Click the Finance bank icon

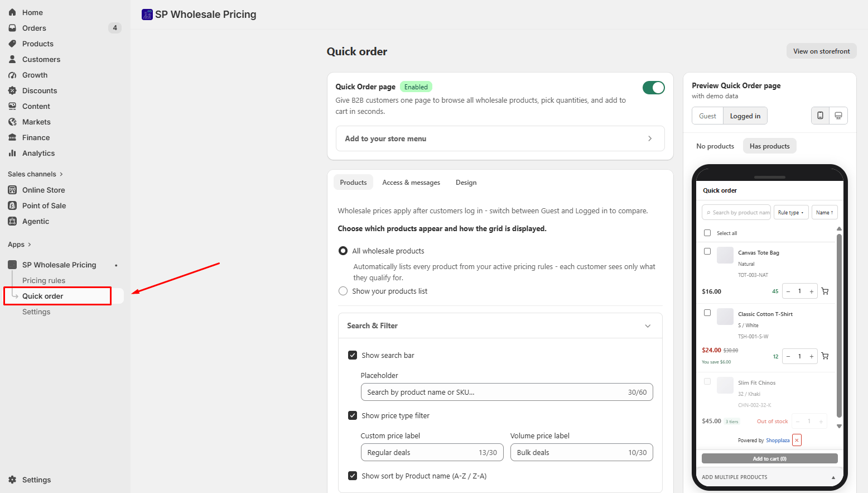(x=12, y=137)
